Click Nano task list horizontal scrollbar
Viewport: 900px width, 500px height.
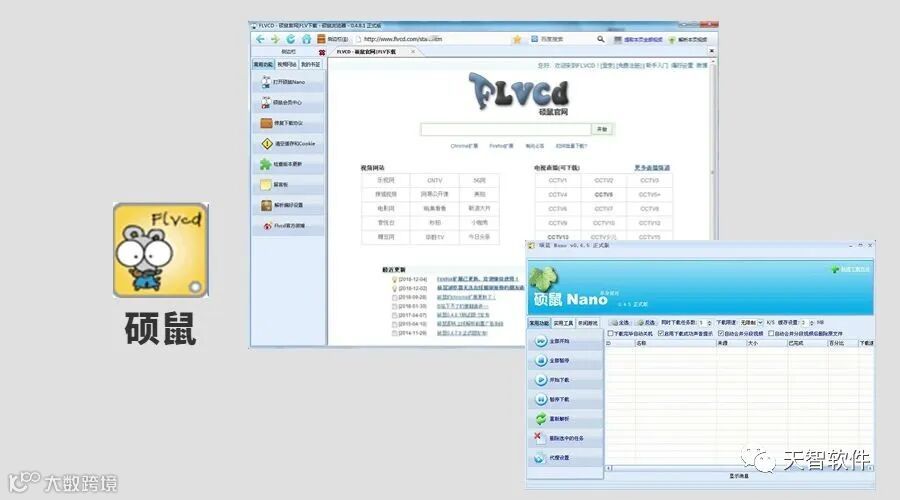(x=739, y=468)
